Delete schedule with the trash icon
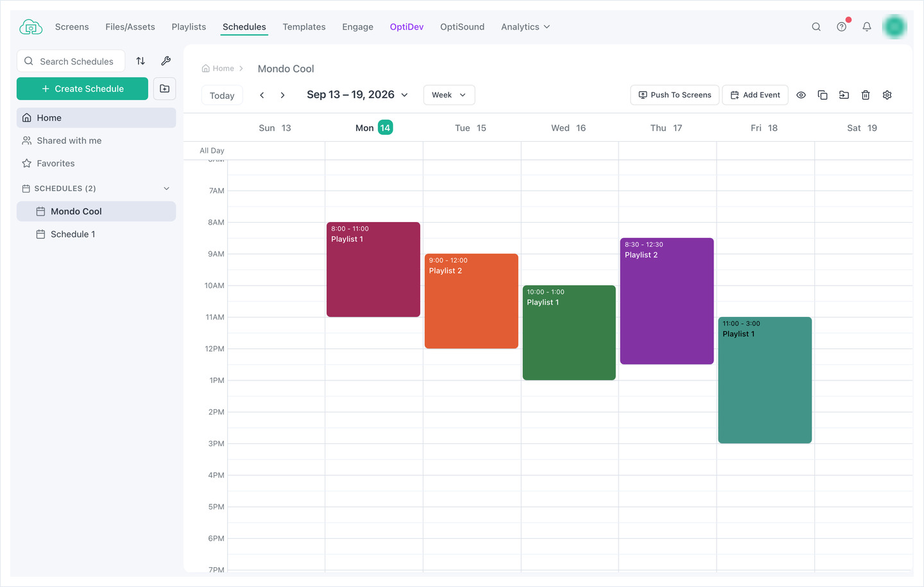 coord(866,95)
